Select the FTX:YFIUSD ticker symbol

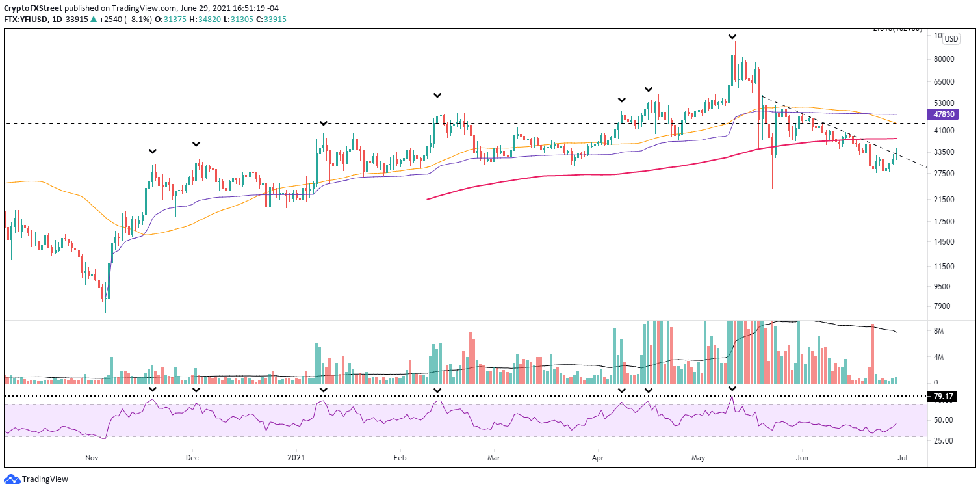click(27, 20)
